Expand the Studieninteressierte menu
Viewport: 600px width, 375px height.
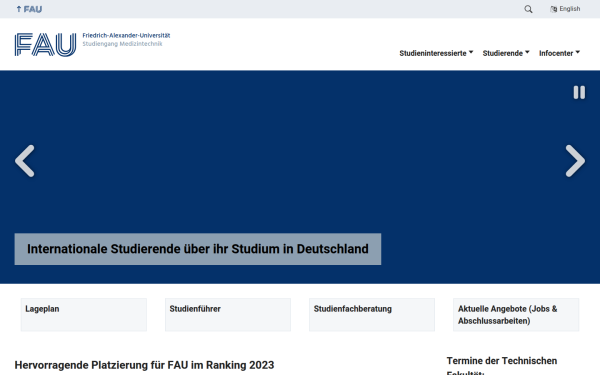(x=436, y=53)
